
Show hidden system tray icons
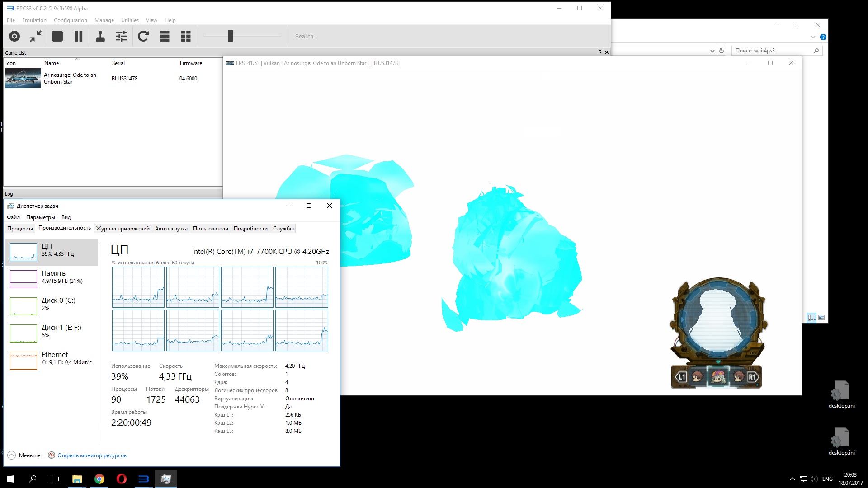click(792, 479)
